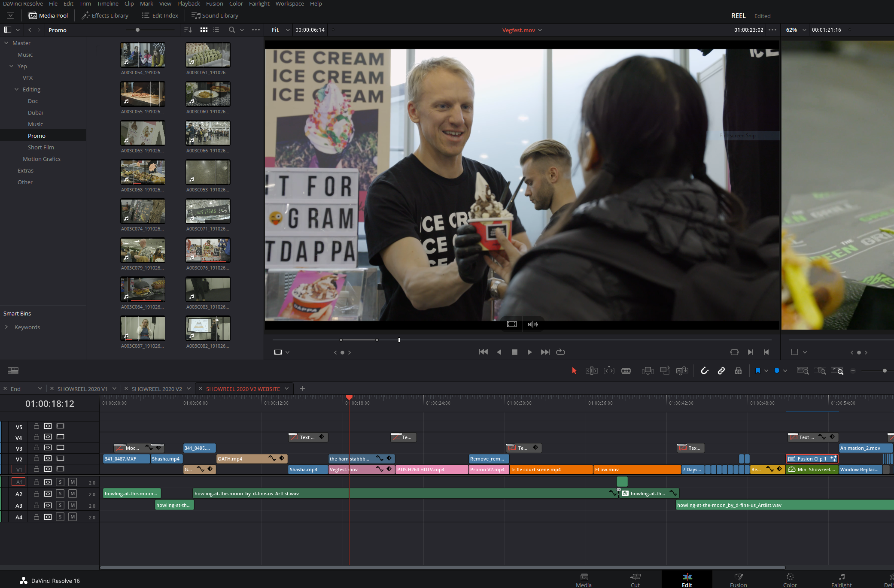894x588 pixels.
Task: Enable snapping with the magnet icon
Action: pos(705,370)
